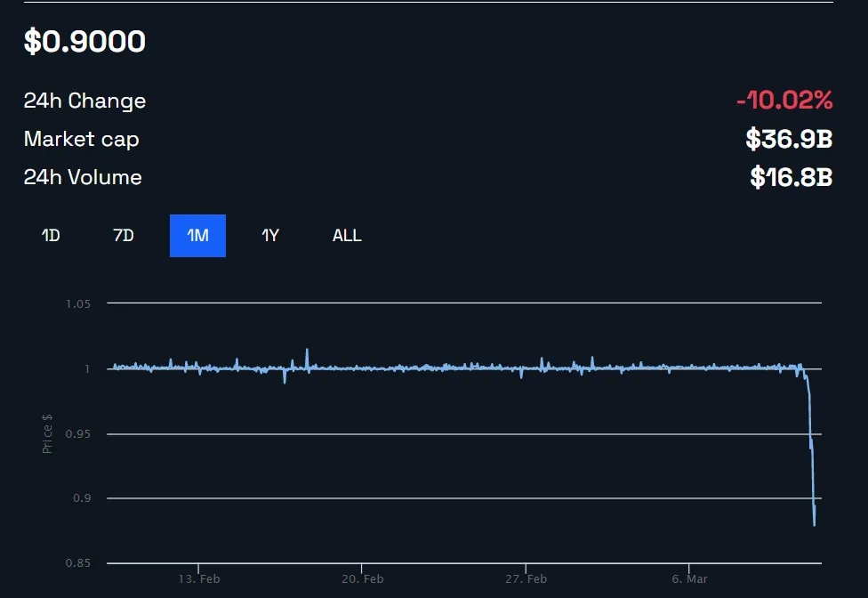Screen dimensions: 868x598
Task: Switch to the 1D time range tab
Action: (x=50, y=236)
